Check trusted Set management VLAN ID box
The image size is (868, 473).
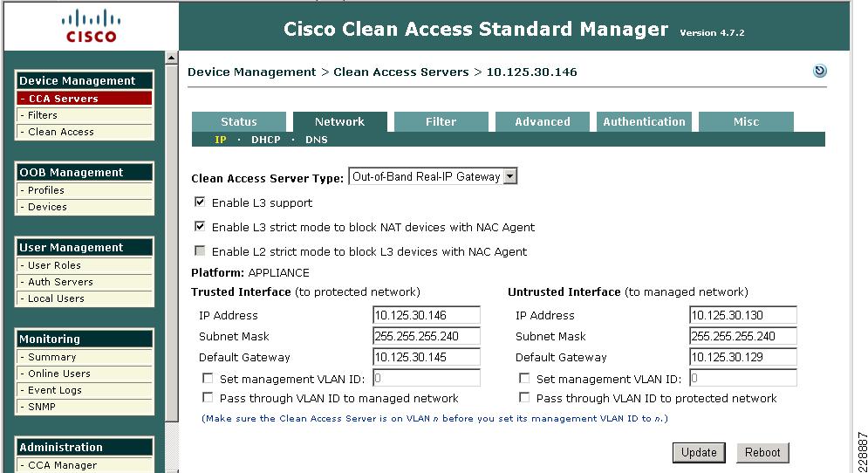tap(208, 378)
